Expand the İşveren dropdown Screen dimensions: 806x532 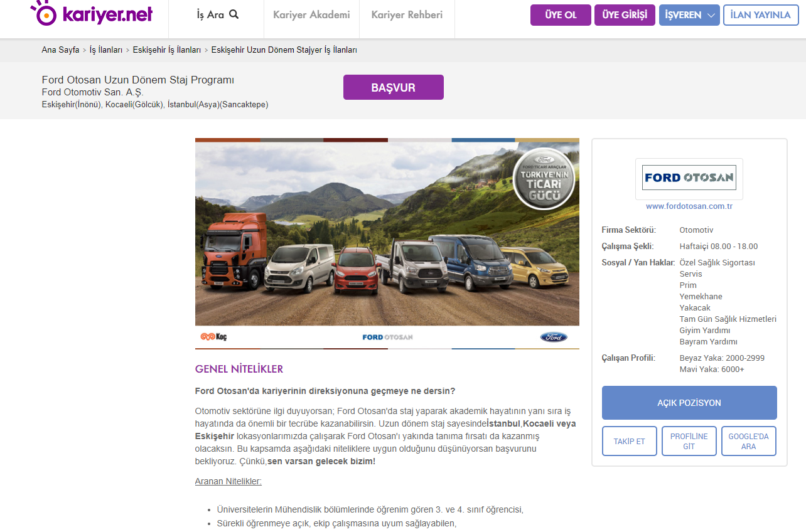point(689,15)
